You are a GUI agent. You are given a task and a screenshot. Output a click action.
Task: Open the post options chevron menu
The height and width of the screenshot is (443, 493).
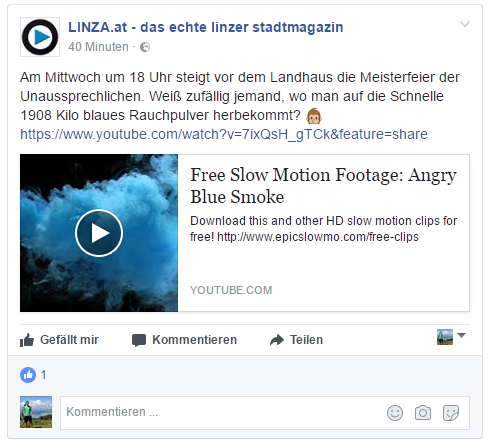click(x=465, y=24)
